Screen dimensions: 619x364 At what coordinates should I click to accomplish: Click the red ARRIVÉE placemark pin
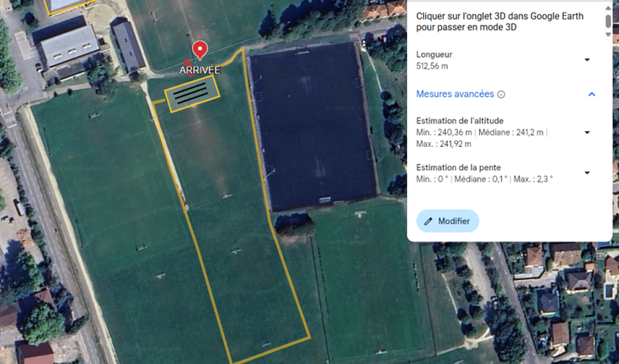(x=200, y=50)
